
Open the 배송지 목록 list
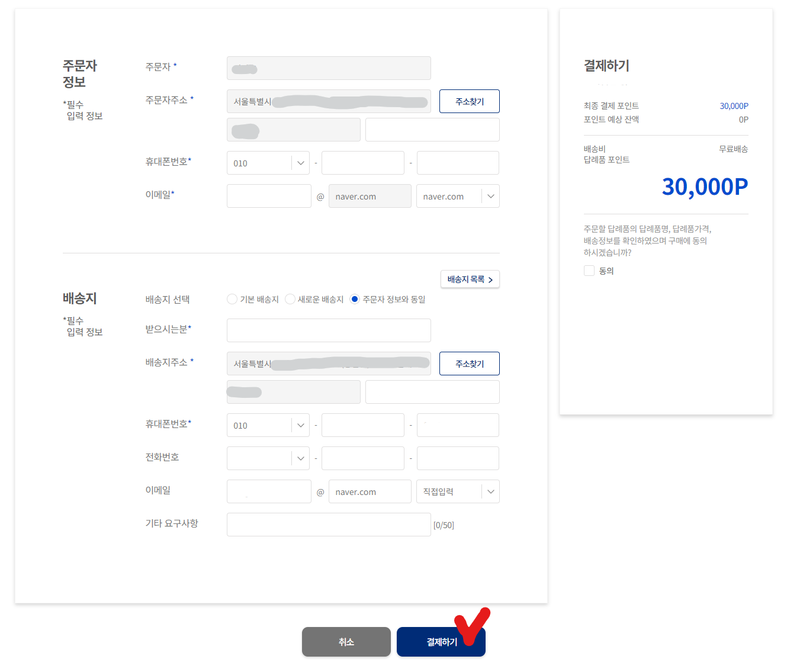(470, 279)
